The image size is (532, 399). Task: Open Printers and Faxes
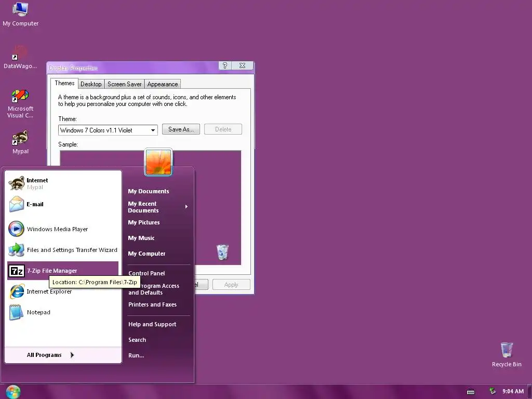tap(152, 304)
